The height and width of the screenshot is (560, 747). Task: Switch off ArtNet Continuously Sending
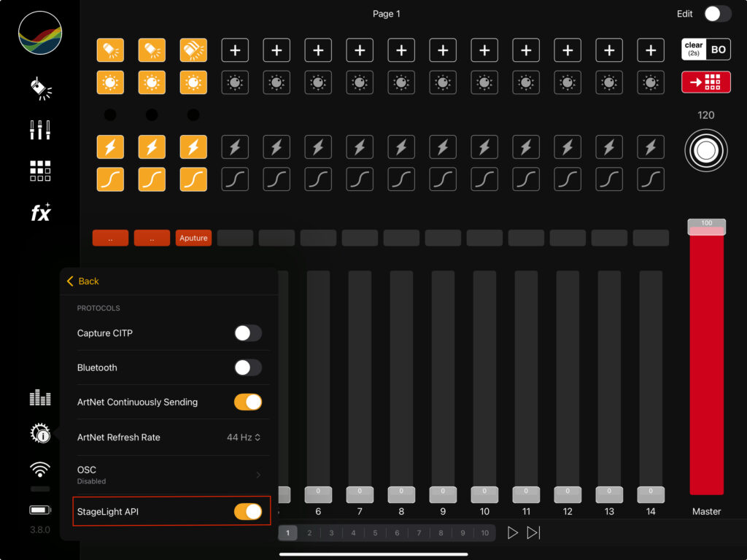[x=247, y=402]
